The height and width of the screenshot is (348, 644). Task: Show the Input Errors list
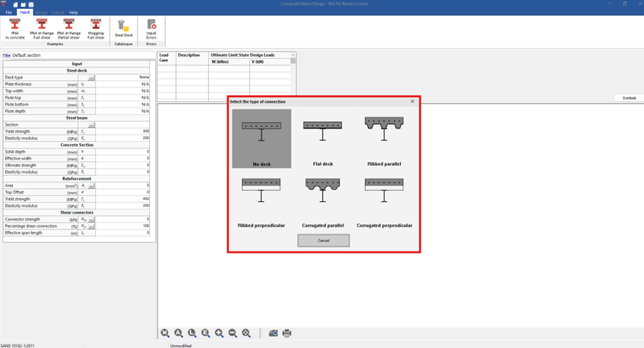tap(151, 29)
